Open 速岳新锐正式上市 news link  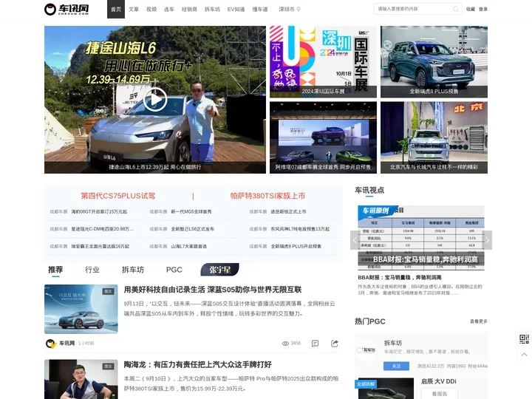[288, 212]
